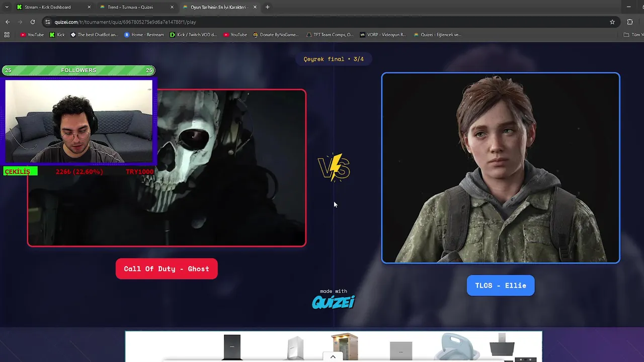The height and width of the screenshot is (362, 644).
Task: Open the Donate ByNoGame bookmark
Action: tap(276, 35)
